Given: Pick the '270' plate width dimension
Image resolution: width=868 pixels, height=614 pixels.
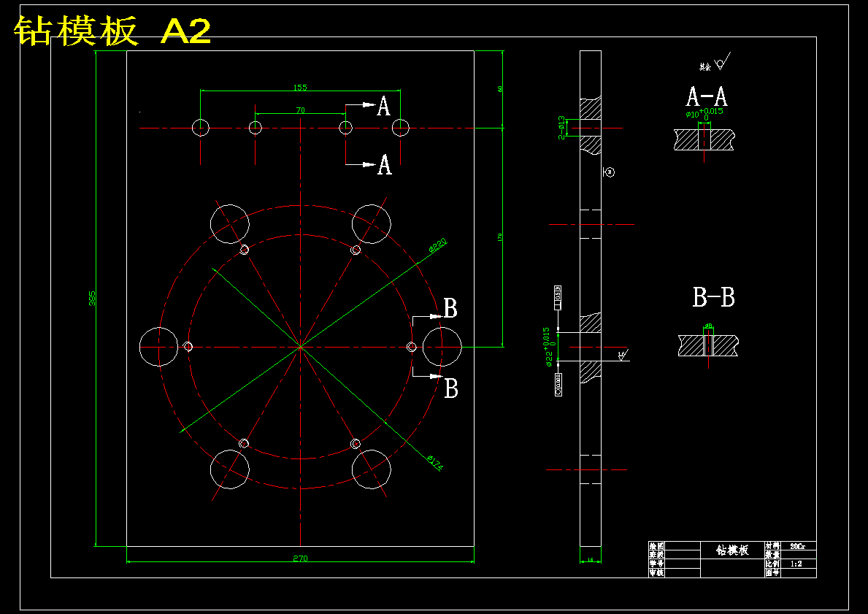Looking at the screenshot, I should (x=300, y=559).
